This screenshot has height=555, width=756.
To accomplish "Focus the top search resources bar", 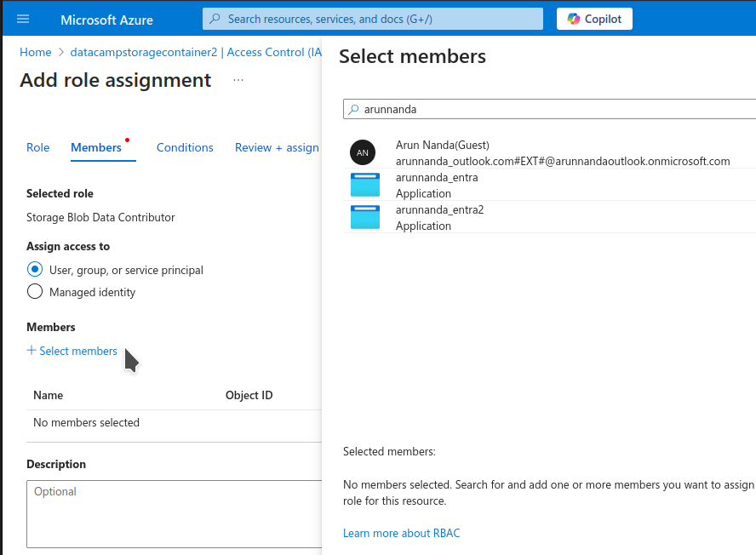I will (373, 19).
